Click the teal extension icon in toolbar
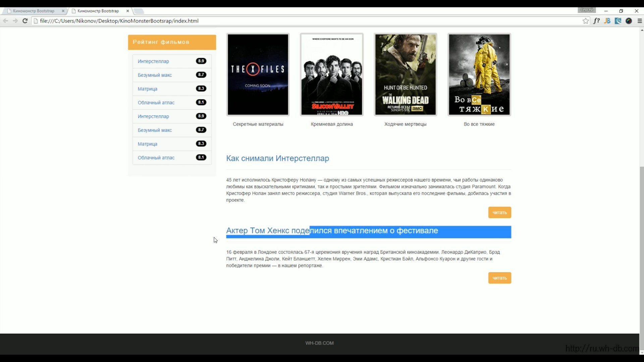This screenshot has height=362, width=644. click(618, 21)
